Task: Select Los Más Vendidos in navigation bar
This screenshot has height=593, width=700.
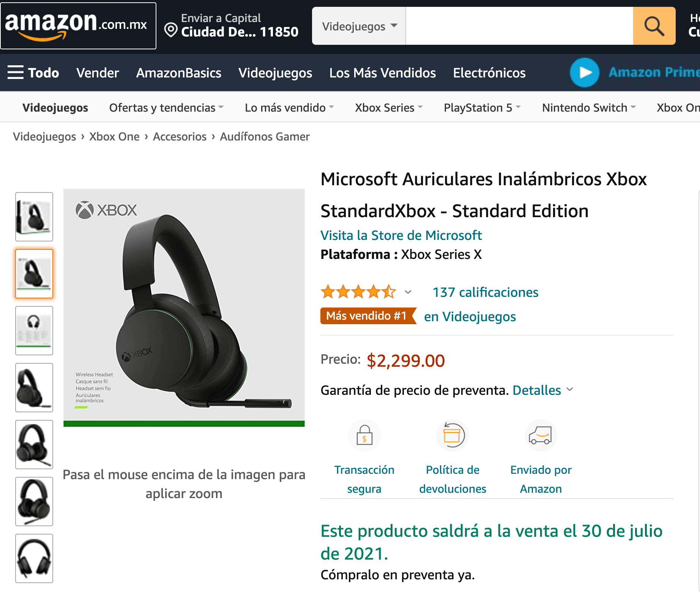Action: point(383,73)
